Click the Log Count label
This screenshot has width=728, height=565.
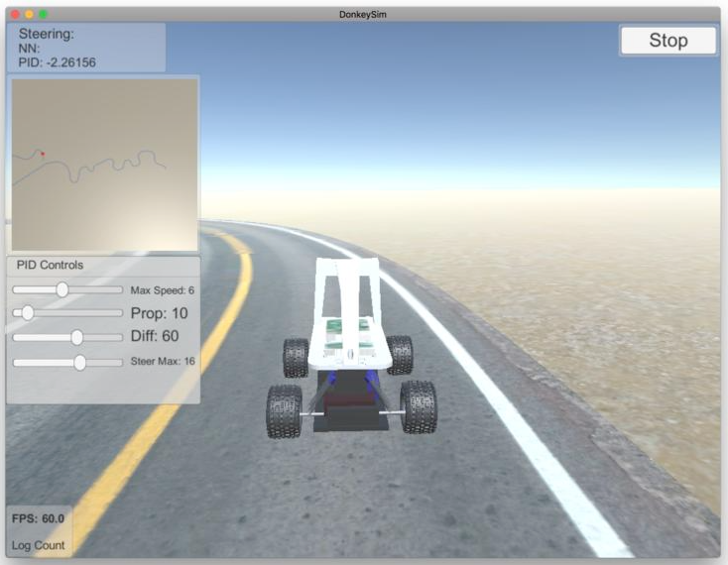38,545
